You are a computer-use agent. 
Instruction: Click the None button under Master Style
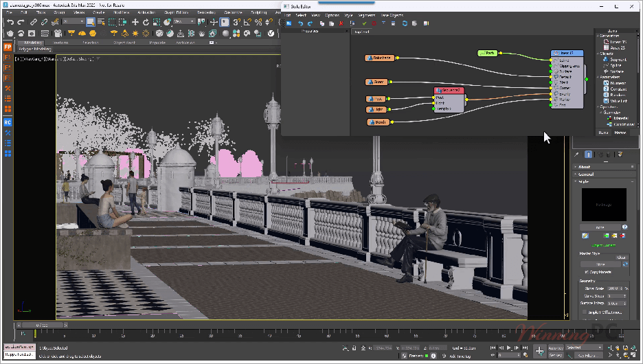coord(600,264)
